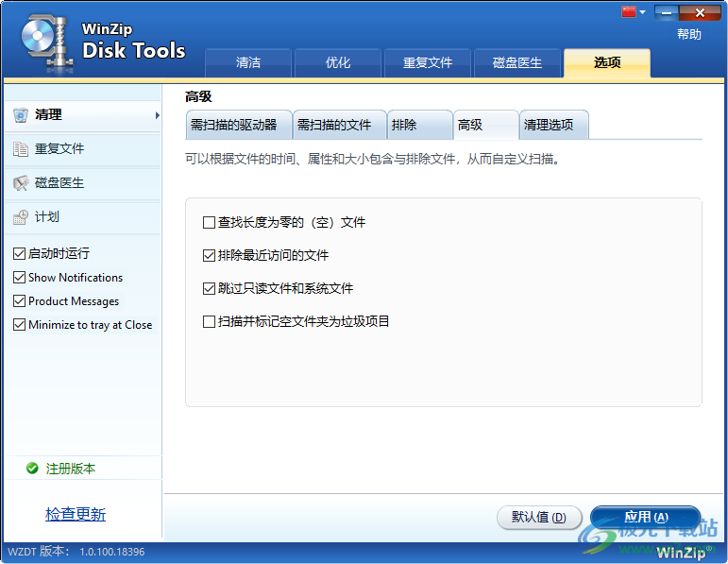Click the 检查更新 link
This screenshot has height=564, width=728.
76,514
